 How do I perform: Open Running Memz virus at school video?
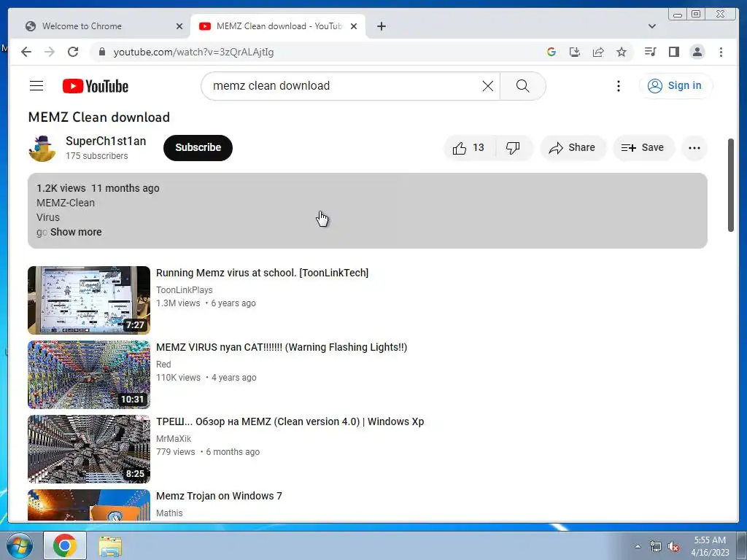coord(262,273)
